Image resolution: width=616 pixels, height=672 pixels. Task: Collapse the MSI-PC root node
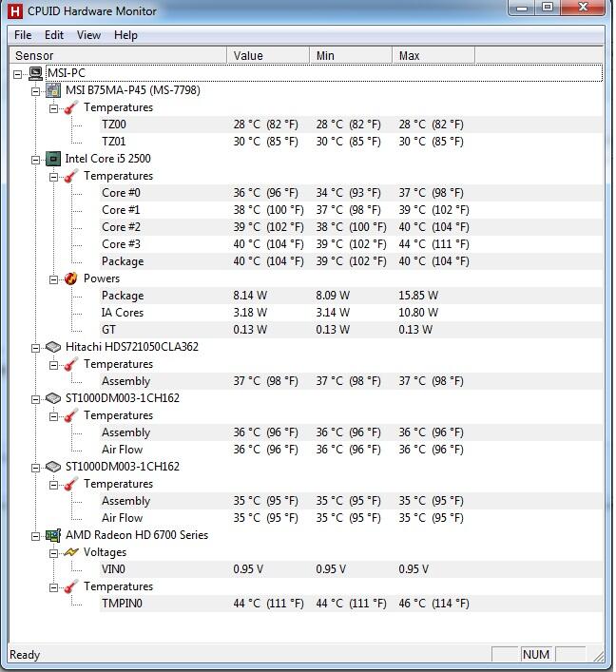(17, 74)
